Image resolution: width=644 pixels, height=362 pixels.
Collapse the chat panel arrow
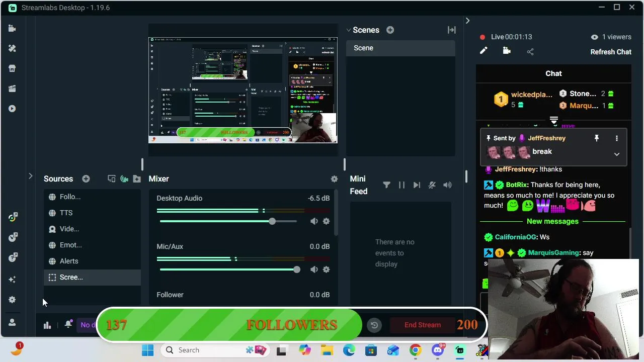[x=467, y=21]
